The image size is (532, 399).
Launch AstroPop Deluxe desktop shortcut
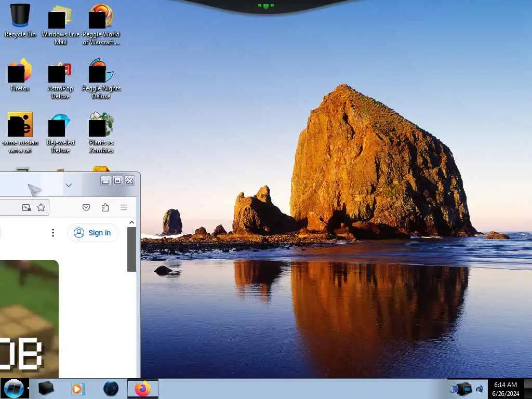tap(60, 79)
